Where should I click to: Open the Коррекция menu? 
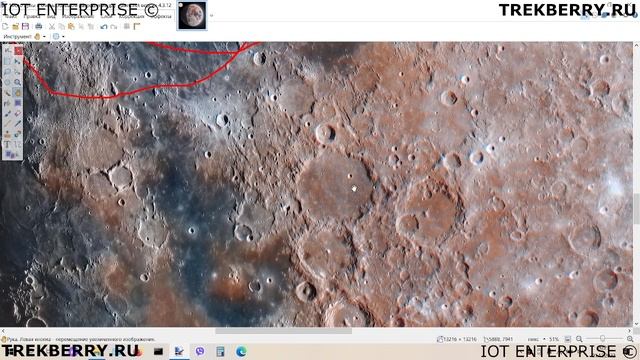[x=131, y=16]
